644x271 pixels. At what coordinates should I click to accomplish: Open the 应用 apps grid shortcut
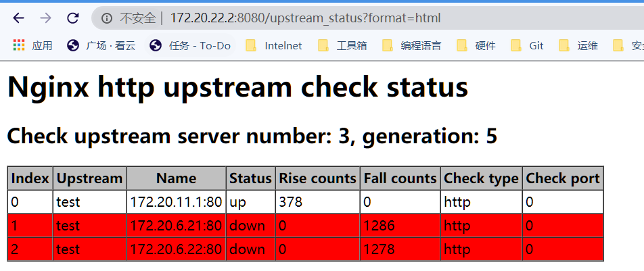[x=33, y=45]
